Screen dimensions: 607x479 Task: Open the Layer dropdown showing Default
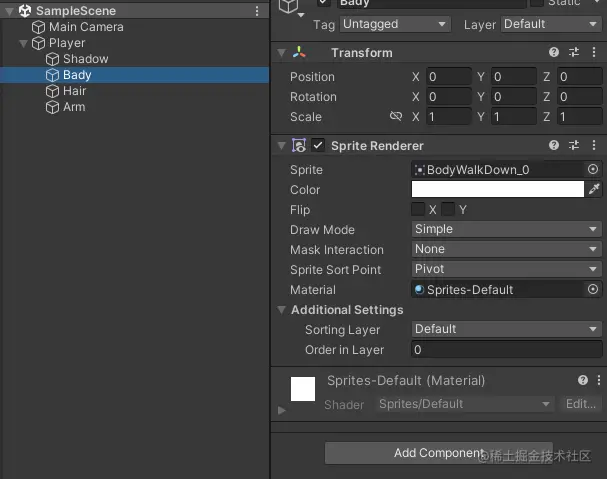[x=551, y=24]
